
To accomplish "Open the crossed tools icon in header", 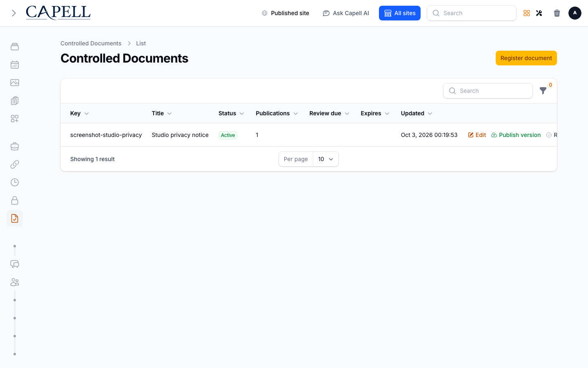I will [x=539, y=13].
